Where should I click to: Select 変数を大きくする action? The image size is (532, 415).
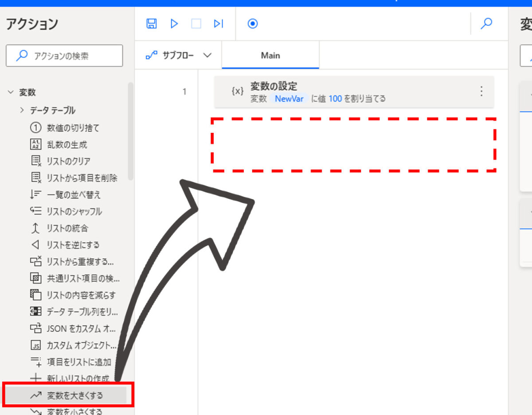pos(74,396)
